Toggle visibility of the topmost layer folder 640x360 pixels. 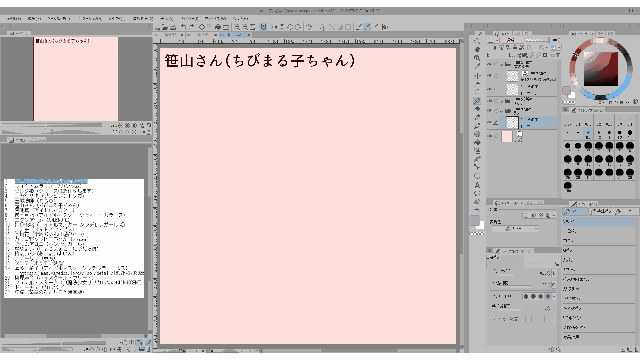tap(490, 64)
